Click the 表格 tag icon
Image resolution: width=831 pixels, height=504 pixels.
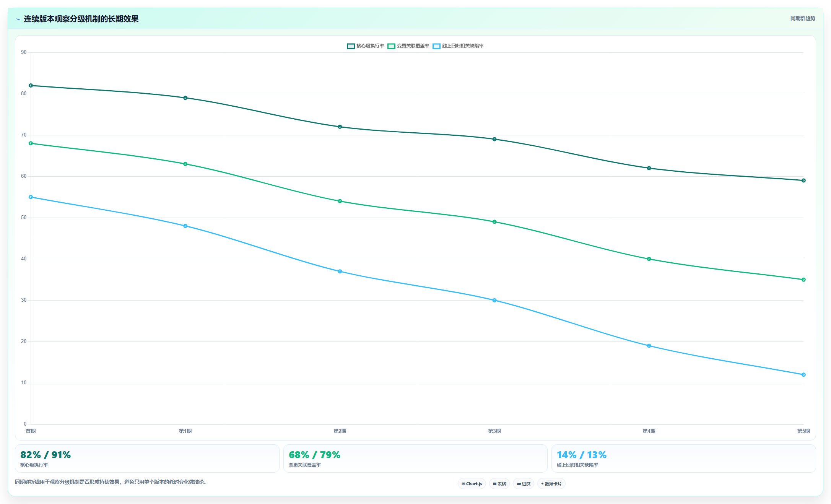(494, 484)
